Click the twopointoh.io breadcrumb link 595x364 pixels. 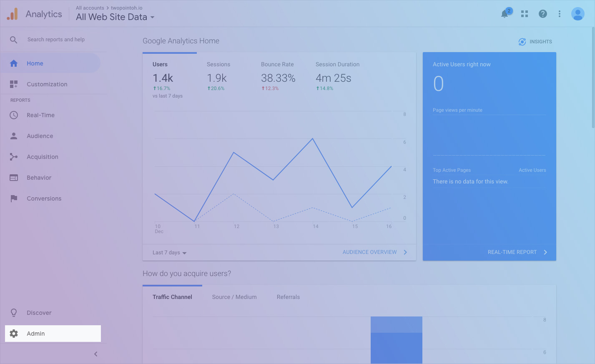click(127, 8)
